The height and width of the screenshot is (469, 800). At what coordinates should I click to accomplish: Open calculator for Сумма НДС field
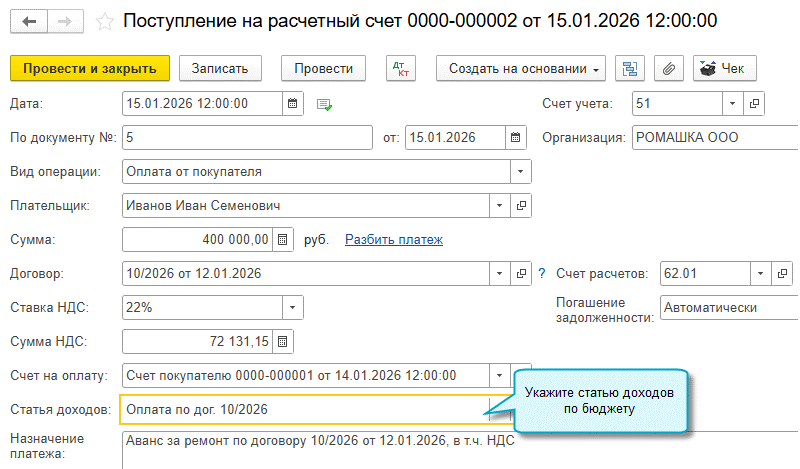point(283,341)
